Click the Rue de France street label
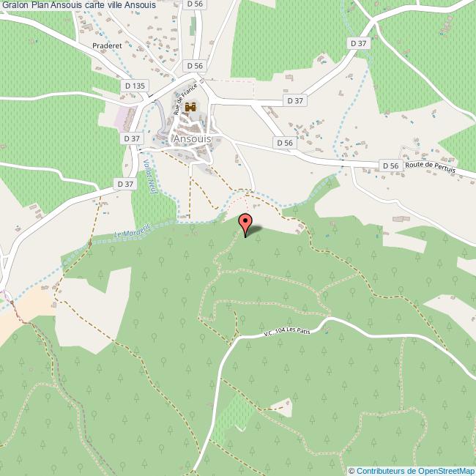The width and height of the screenshot is (476, 476). pyautogui.click(x=185, y=100)
